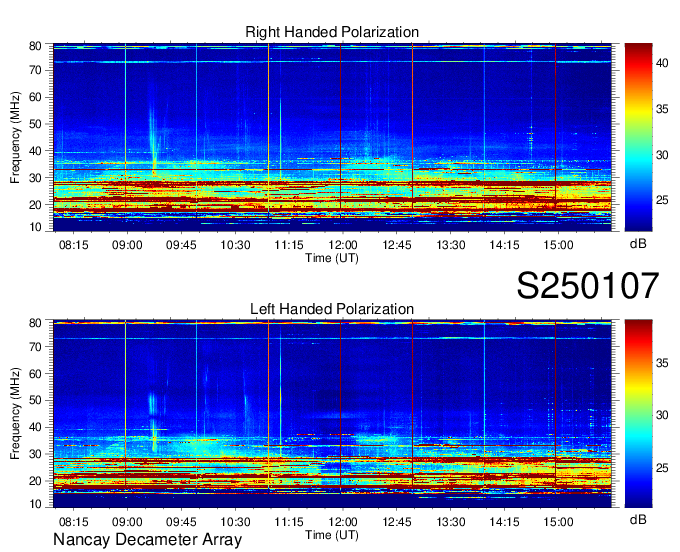Click the "25" dB tick on Left Handed colorbar
The image size is (680, 552).
(662, 468)
